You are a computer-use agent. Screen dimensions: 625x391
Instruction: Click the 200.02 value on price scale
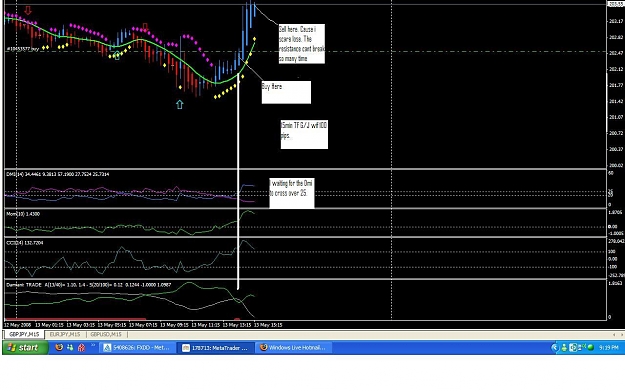[x=616, y=165]
